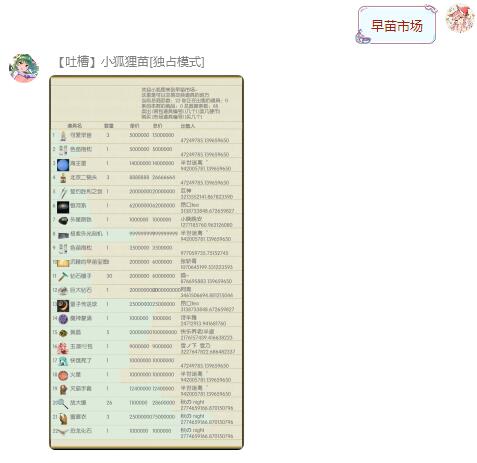Click the item icon in row 2
The width and height of the screenshot is (477, 463).
[x=63, y=150]
